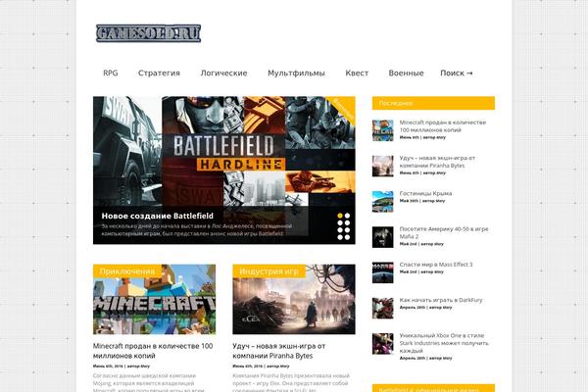The height and width of the screenshot is (392, 588).
Task: Open sidebar thumbnail for Piranha Bytes article
Action: 383,166
